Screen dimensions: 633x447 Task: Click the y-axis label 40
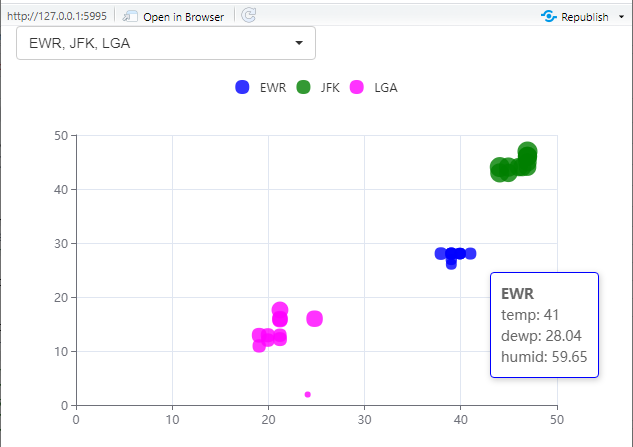tap(61, 189)
